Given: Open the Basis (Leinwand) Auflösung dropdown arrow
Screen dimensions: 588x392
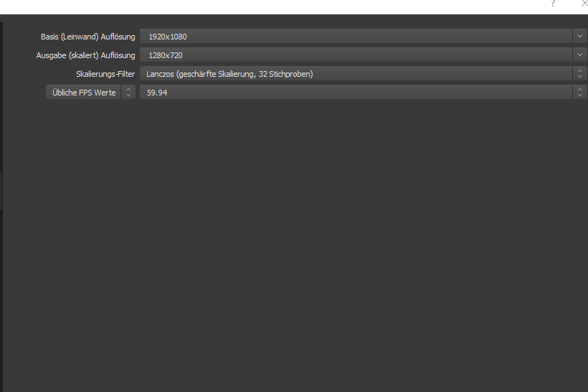Looking at the screenshot, I should pos(579,36).
